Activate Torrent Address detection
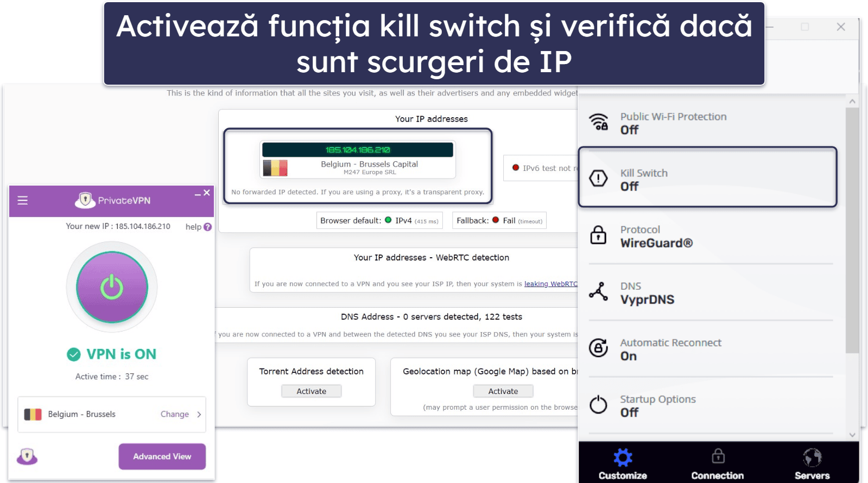 click(x=312, y=391)
